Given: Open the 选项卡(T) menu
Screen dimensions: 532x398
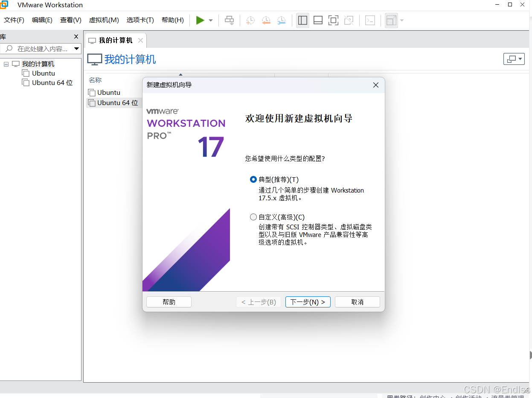Looking at the screenshot, I should pos(140,20).
